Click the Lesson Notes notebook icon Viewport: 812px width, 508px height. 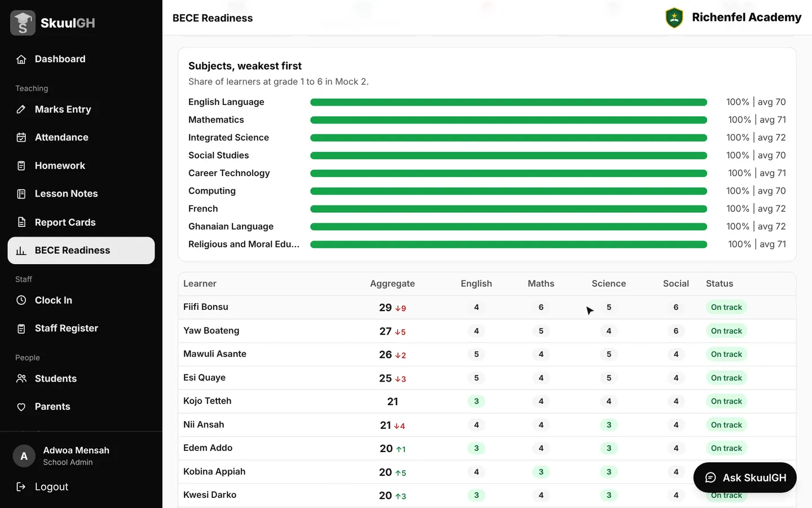[x=21, y=194]
